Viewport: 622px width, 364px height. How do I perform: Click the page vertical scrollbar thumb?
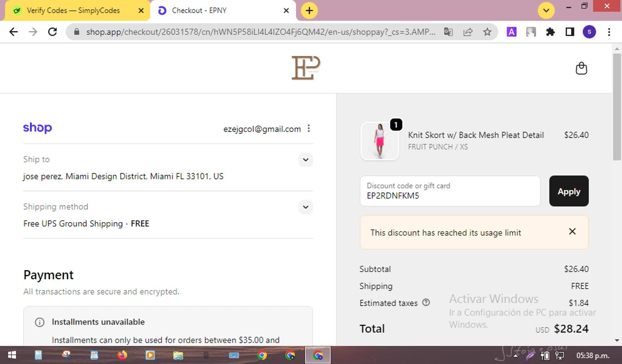point(617,106)
